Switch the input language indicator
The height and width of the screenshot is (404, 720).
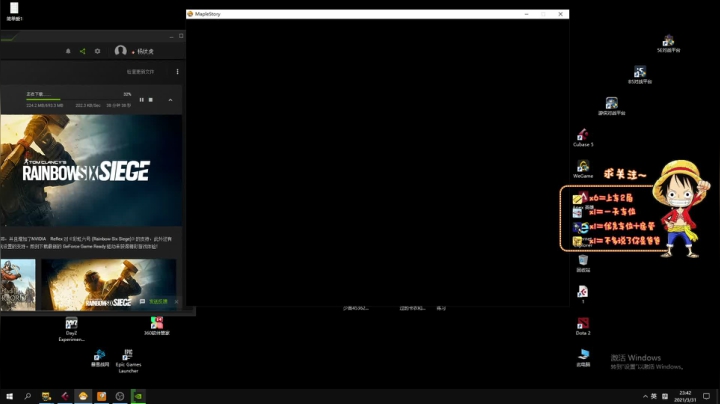tap(654, 396)
